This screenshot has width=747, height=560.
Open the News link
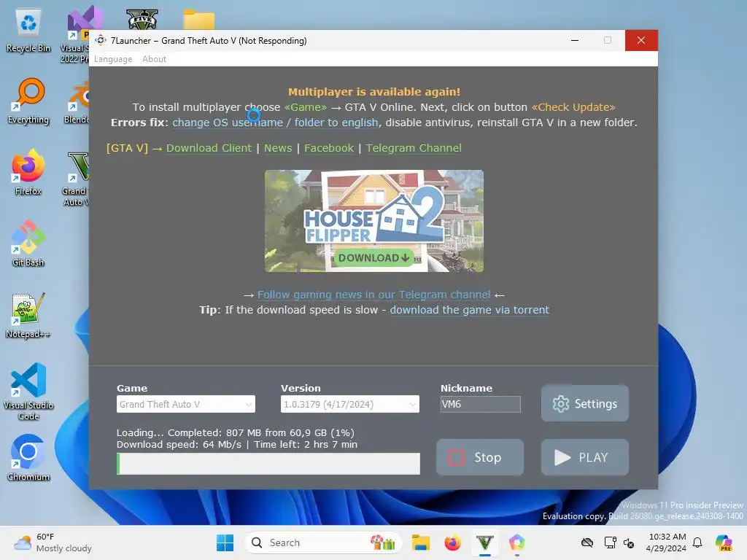[x=278, y=148]
